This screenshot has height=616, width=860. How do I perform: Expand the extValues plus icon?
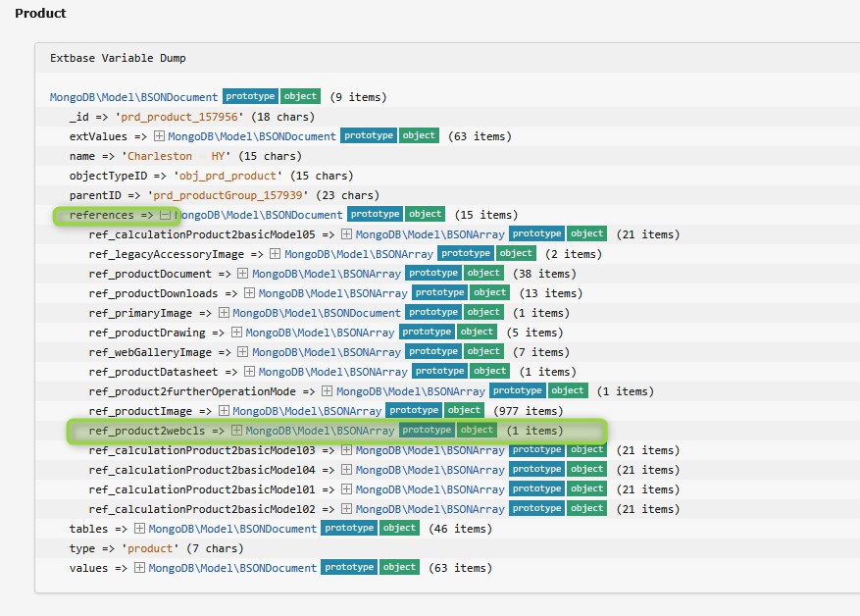[159, 136]
